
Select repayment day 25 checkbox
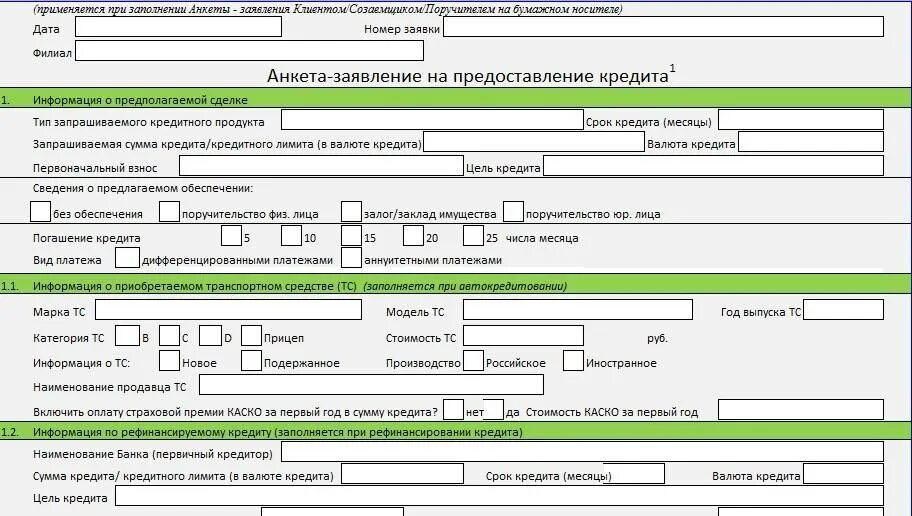point(473,236)
